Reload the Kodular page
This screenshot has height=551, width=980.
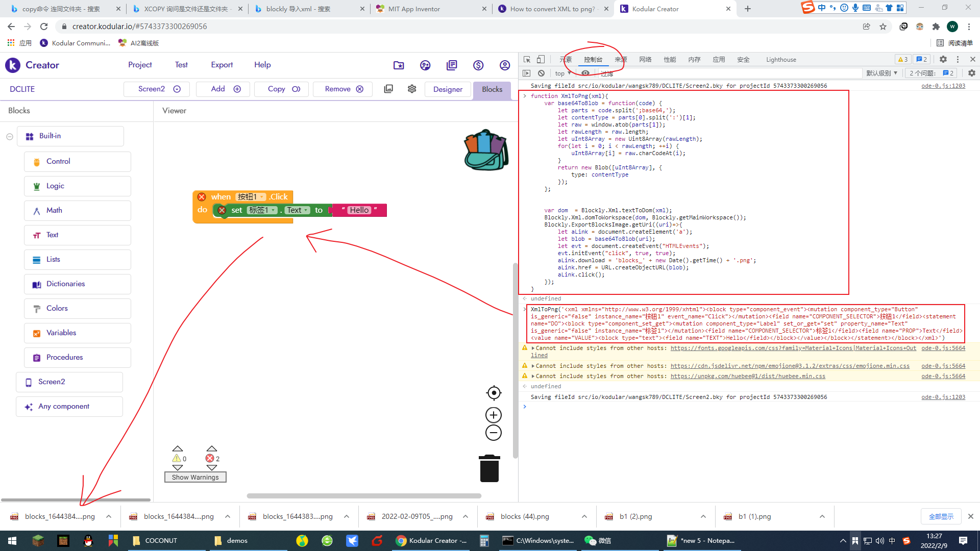(44, 27)
